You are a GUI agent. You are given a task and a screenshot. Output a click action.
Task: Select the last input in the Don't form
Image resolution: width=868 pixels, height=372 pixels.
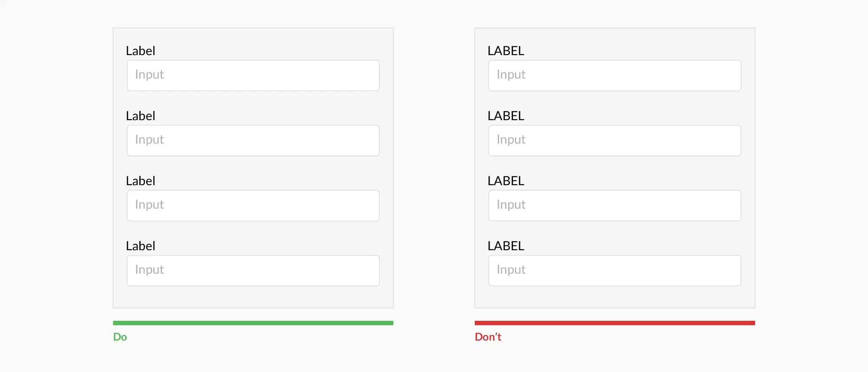pyautogui.click(x=615, y=271)
